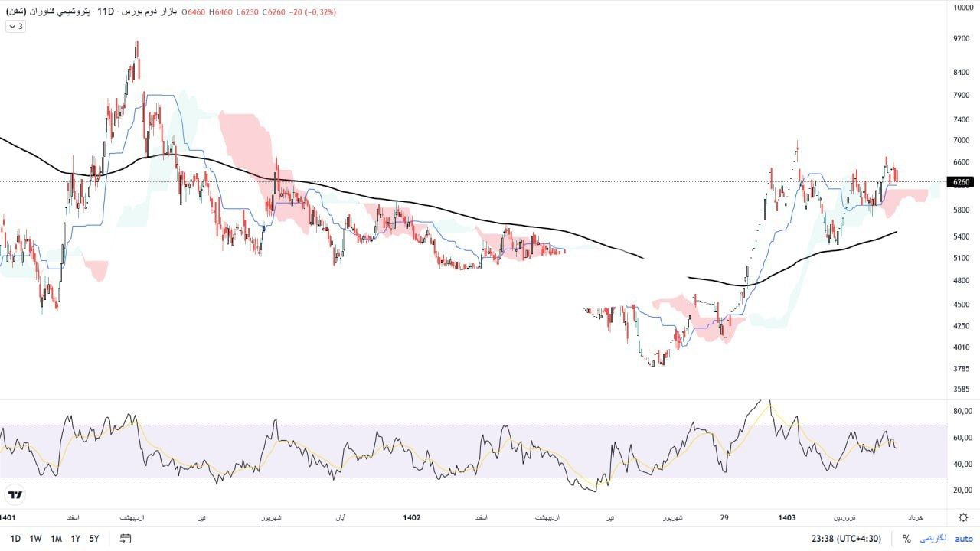The height and width of the screenshot is (551, 980).
Task: Click the TradingView logo icon
Action: [x=15, y=495]
